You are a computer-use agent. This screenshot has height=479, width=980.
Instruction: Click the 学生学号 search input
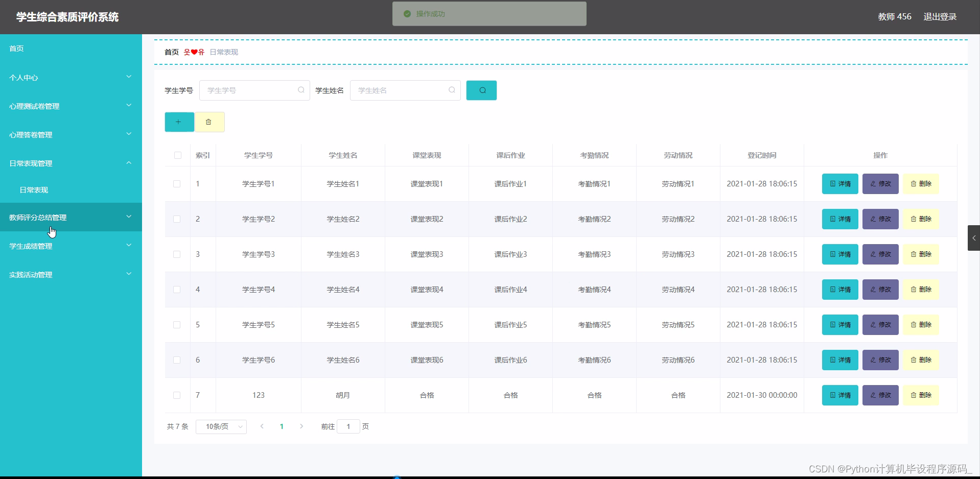point(254,90)
